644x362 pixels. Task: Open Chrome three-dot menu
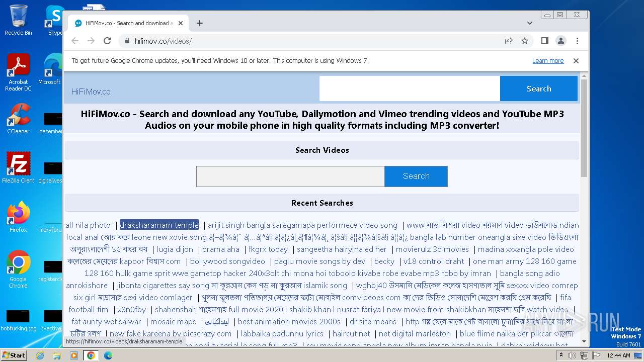[x=577, y=41]
